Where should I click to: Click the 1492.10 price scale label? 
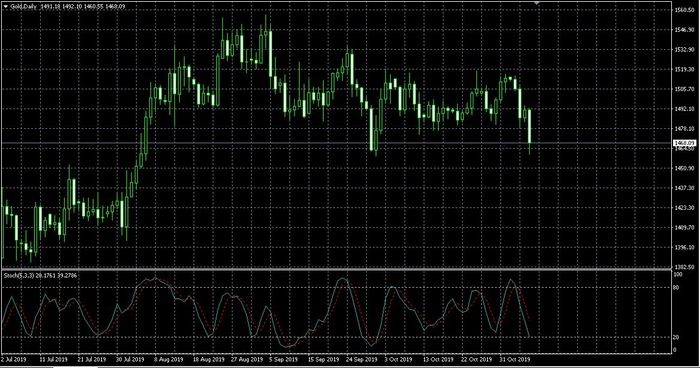[685, 109]
